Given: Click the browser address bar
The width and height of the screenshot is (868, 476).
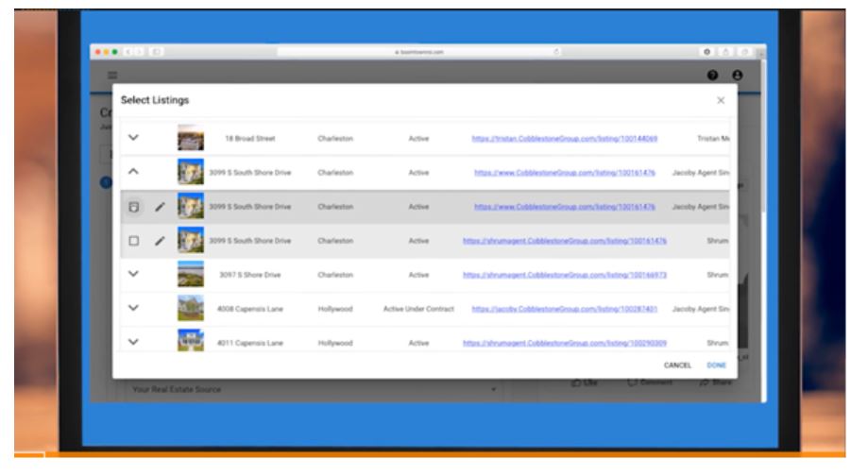Looking at the screenshot, I should pyautogui.click(x=419, y=52).
